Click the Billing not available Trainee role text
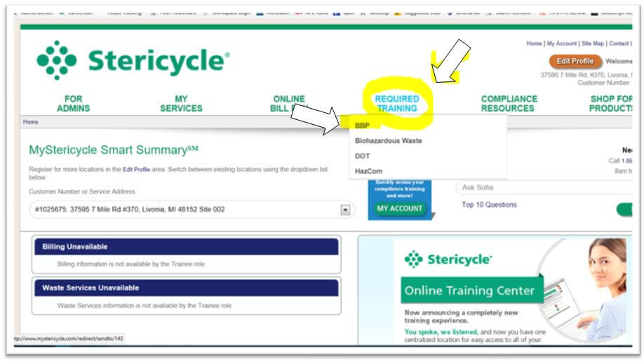This screenshot has width=644, height=364. (x=131, y=264)
